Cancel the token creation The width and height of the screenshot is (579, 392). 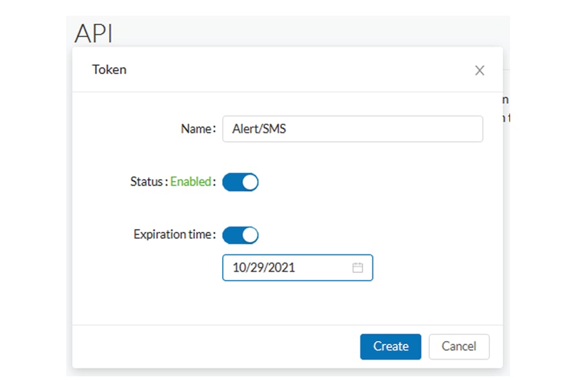pos(459,346)
